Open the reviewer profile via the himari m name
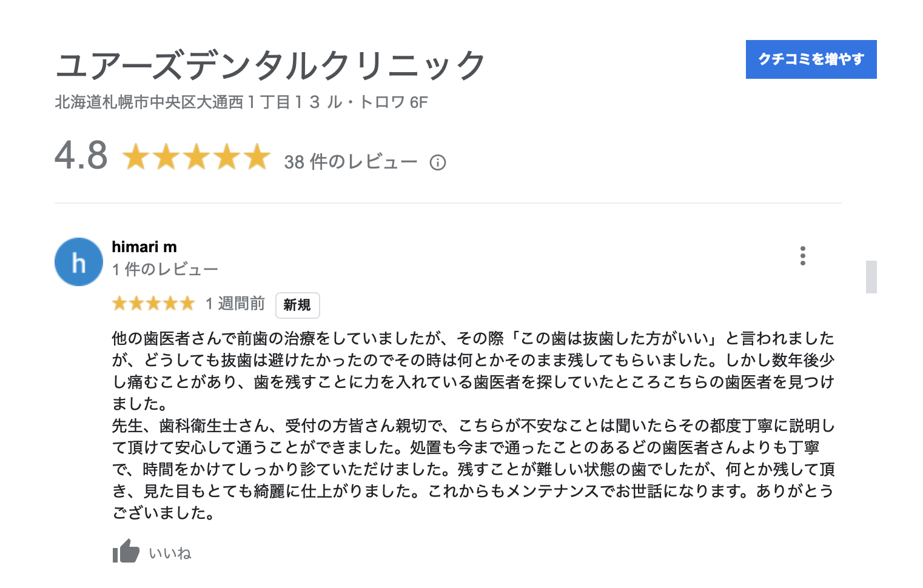This screenshot has width=923, height=588. click(144, 247)
